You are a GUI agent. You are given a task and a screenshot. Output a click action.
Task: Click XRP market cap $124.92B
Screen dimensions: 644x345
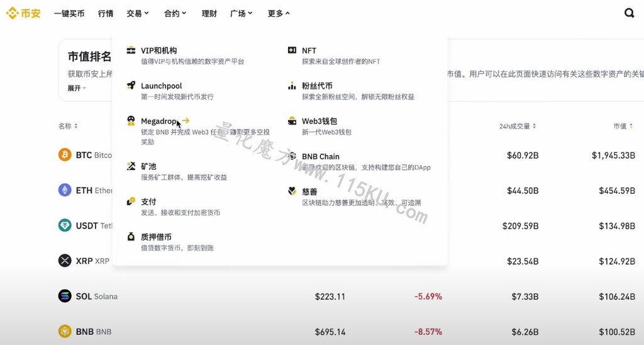tap(617, 261)
